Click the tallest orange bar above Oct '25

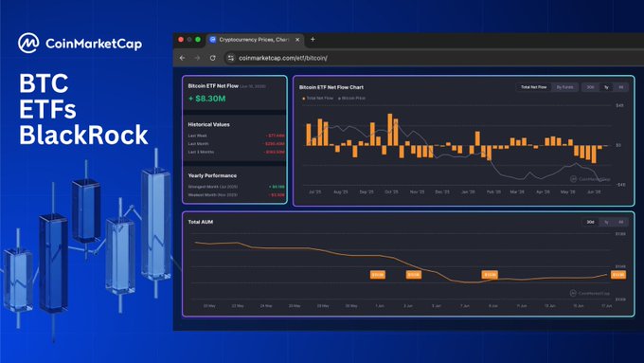pyautogui.click(x=390, y=130)
